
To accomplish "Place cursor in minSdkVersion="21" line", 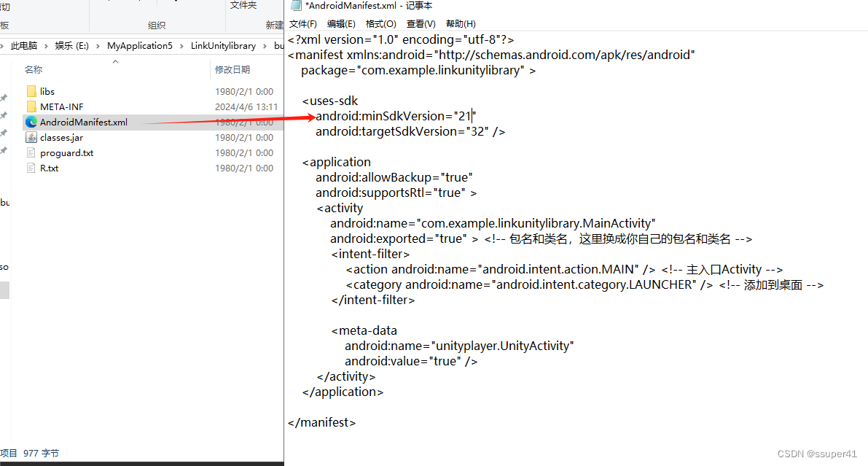I will tap(396, 117).
